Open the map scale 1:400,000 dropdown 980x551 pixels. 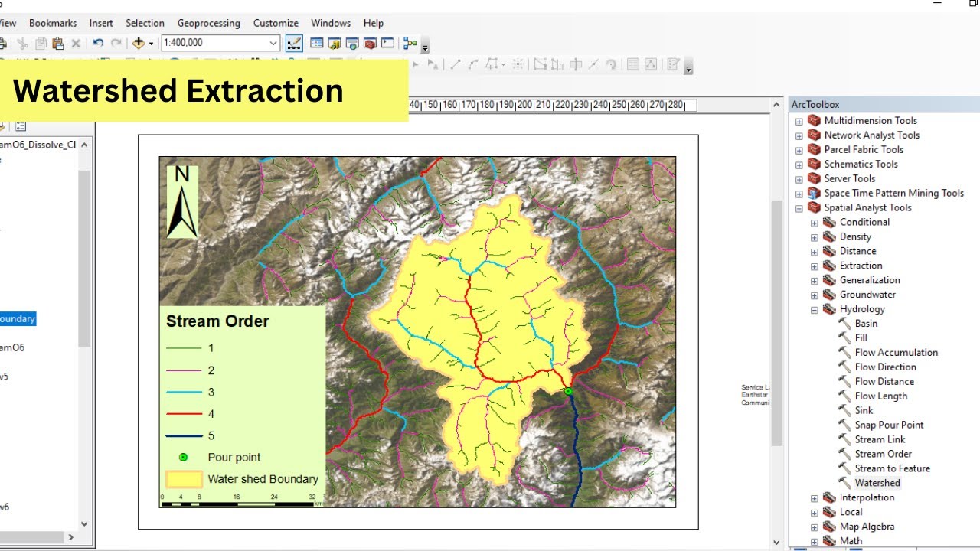tap(273, 44)
